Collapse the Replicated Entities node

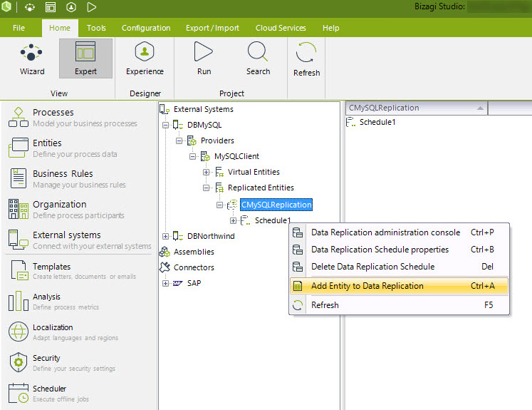[x=206, y=188]
